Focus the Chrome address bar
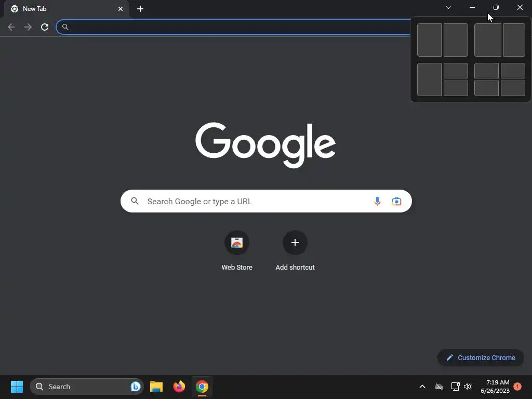The width and height of the screenshot is (532, 399). click(234, 27)
